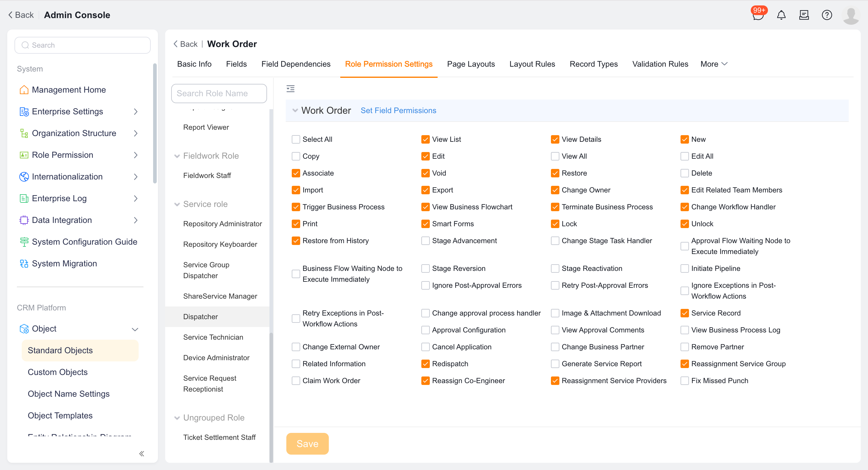Expand the Enterprise Log menu arrow
Viewport: 868px width, 470px height.
(x=136, y=198)
